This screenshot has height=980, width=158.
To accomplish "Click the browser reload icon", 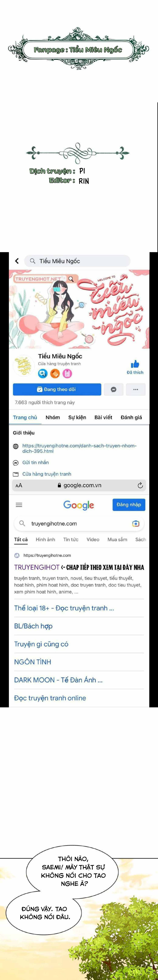I will (140, 485).
